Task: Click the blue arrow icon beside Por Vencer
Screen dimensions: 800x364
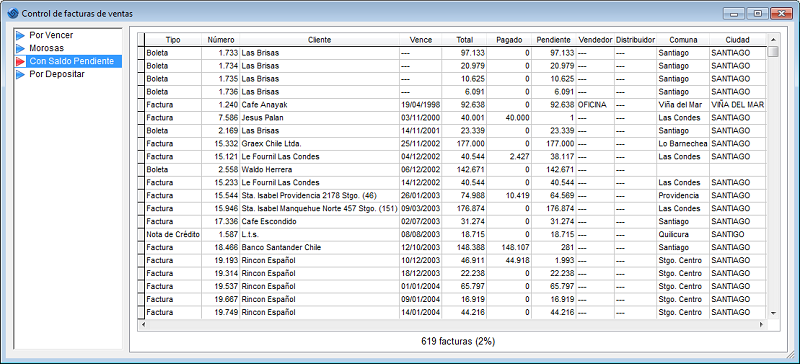Action: (20, 35)
